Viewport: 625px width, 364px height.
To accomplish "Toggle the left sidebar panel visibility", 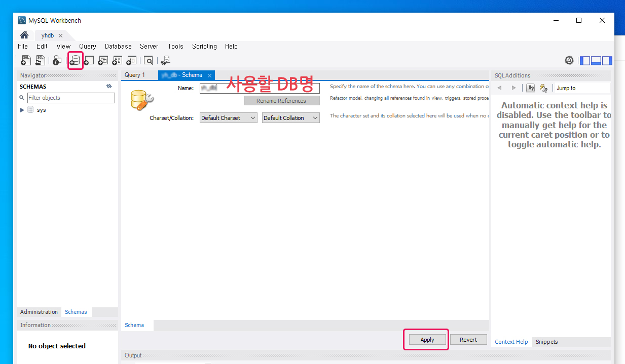I will tap(585, 61).
